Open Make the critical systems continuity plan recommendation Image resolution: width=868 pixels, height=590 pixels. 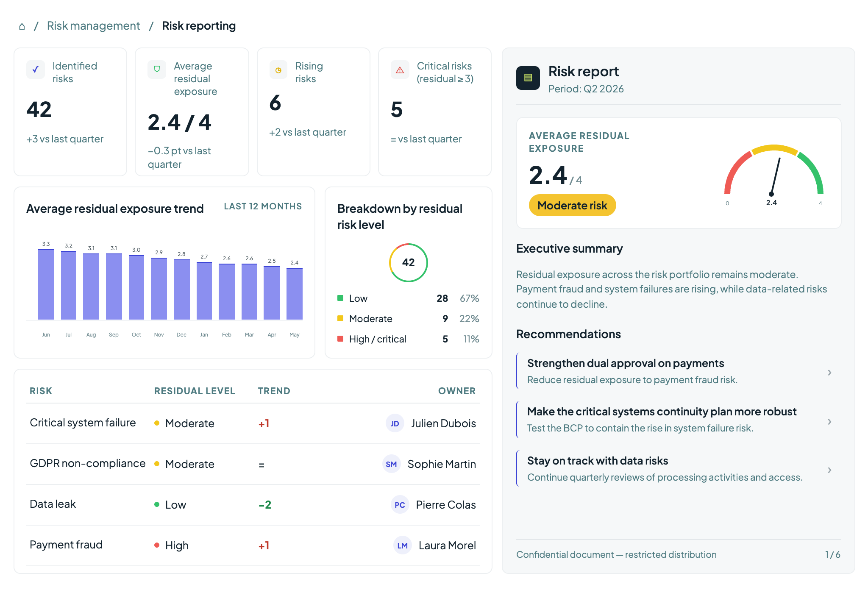click(679, 420)
